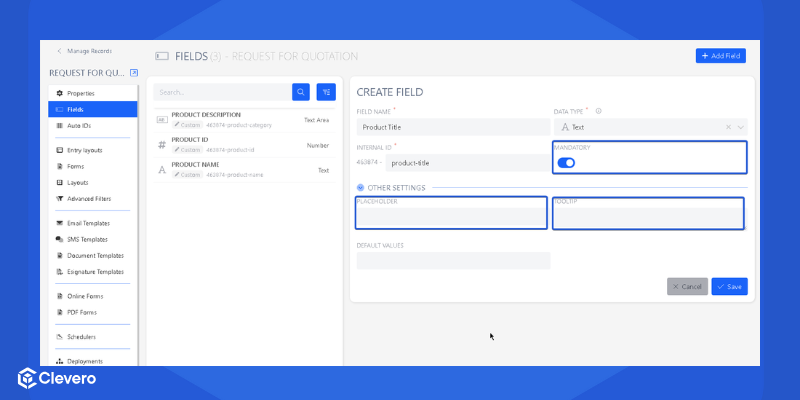800x400 pixels.
Task: Click the Add Field button
Action: pos(720,56)
